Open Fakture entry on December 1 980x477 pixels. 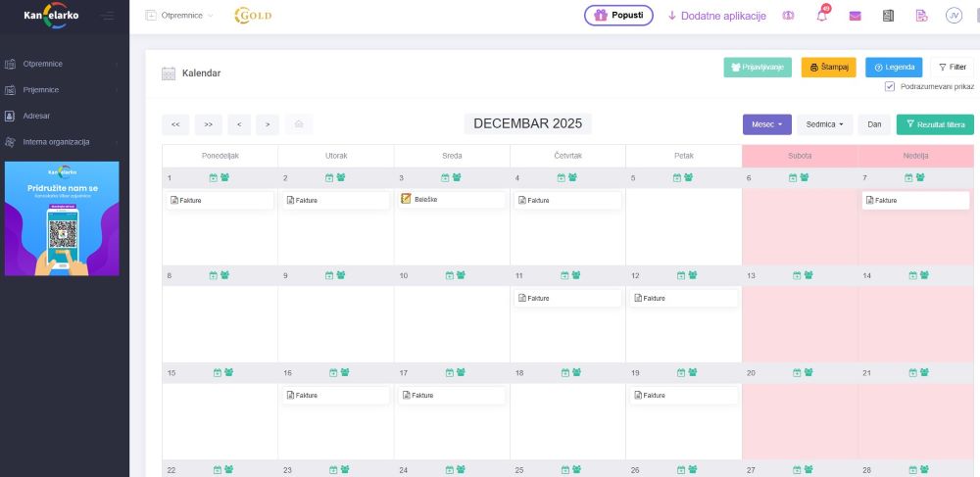click(x=220, y=201)
